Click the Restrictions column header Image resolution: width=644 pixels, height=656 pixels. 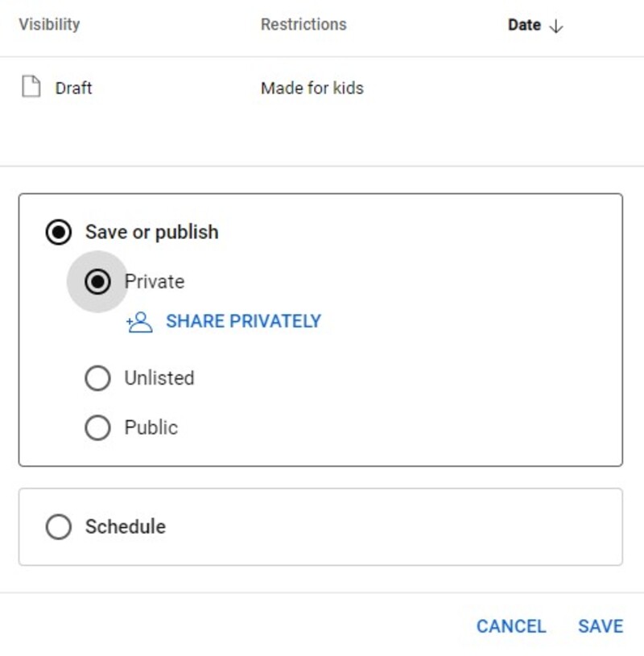pyautogui.click(x=303, y=24)
